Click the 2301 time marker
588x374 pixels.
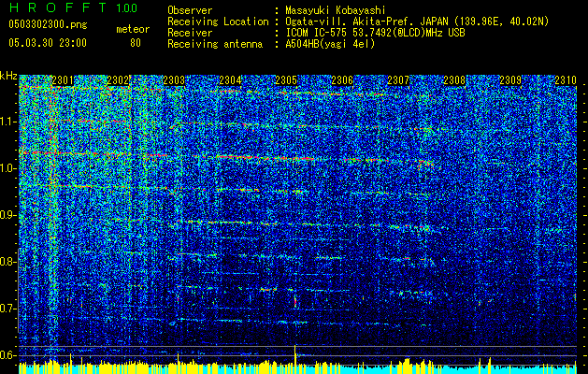(63, 80)
